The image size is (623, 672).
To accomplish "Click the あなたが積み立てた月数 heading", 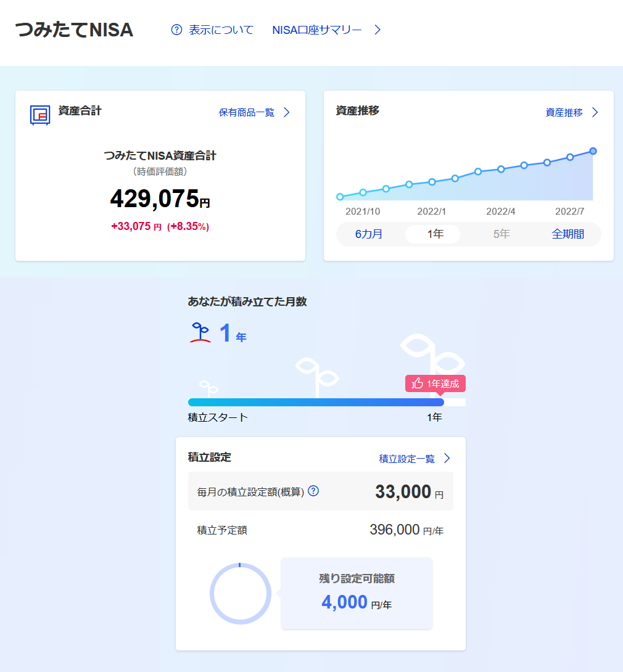I will 247,301.
